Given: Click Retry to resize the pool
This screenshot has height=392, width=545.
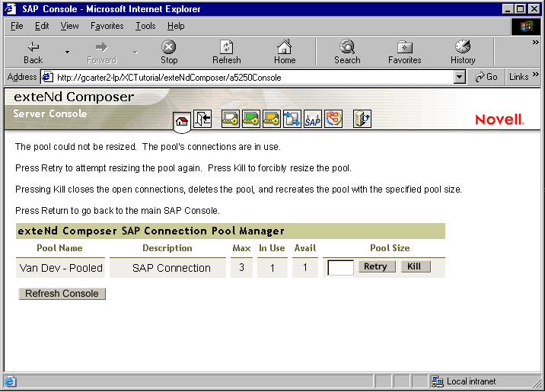Looking at the screenshot, I should [x=377, y=266].
